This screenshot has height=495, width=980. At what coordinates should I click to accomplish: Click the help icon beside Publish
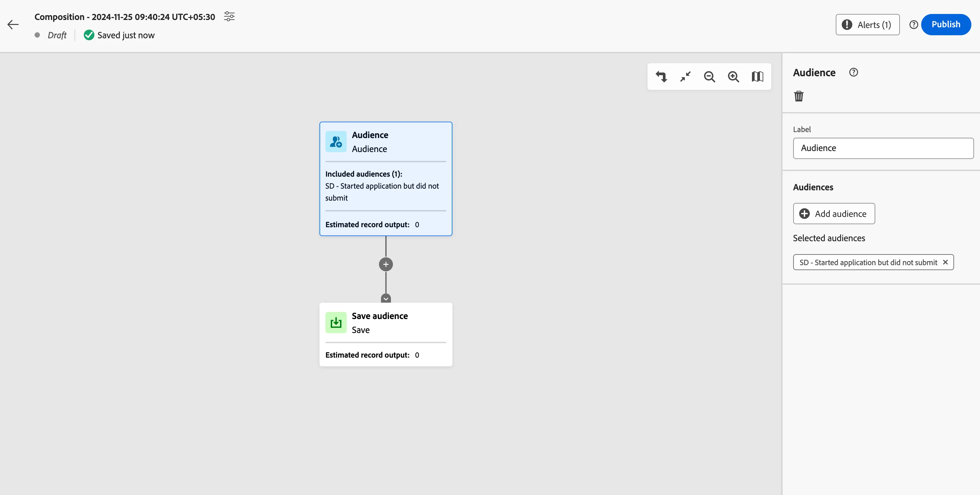pos(914,25)
